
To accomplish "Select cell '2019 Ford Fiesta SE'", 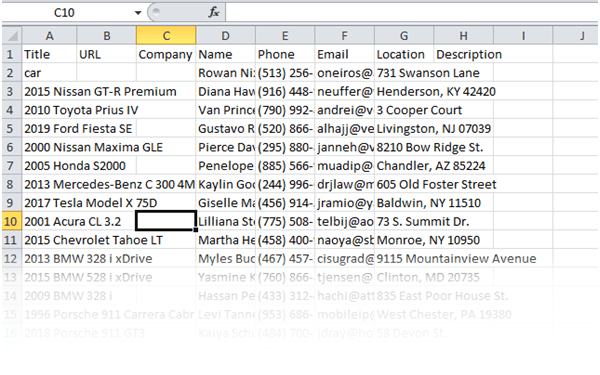I will point(78,129).
